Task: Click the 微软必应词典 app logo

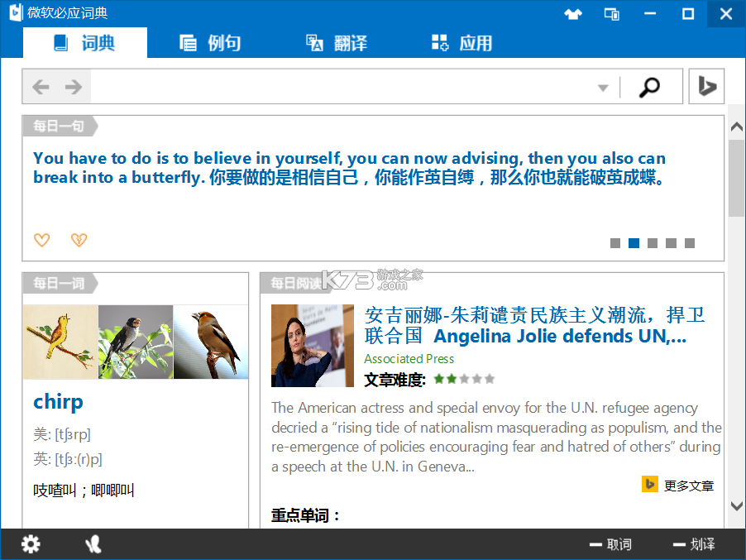Action: coord(17,13)
